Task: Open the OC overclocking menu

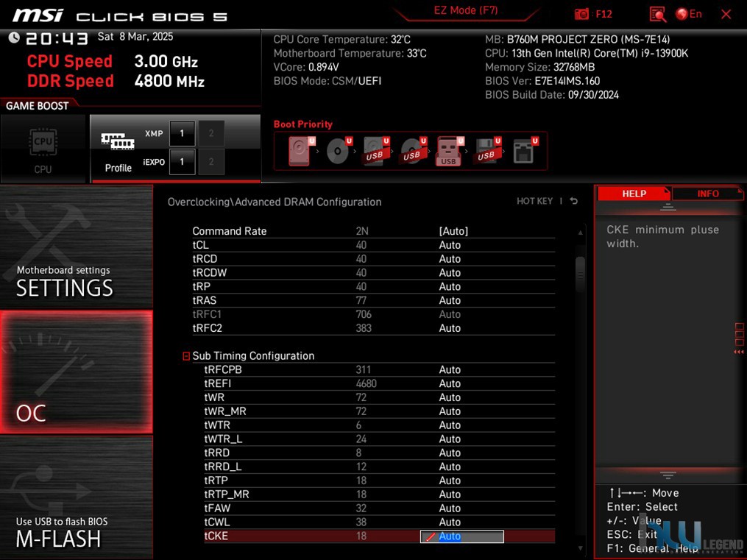Action: (x=77, y=372)
